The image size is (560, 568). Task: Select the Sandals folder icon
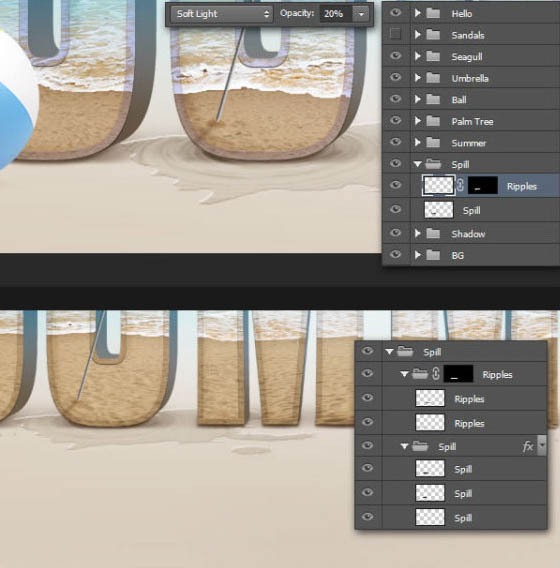433,35
